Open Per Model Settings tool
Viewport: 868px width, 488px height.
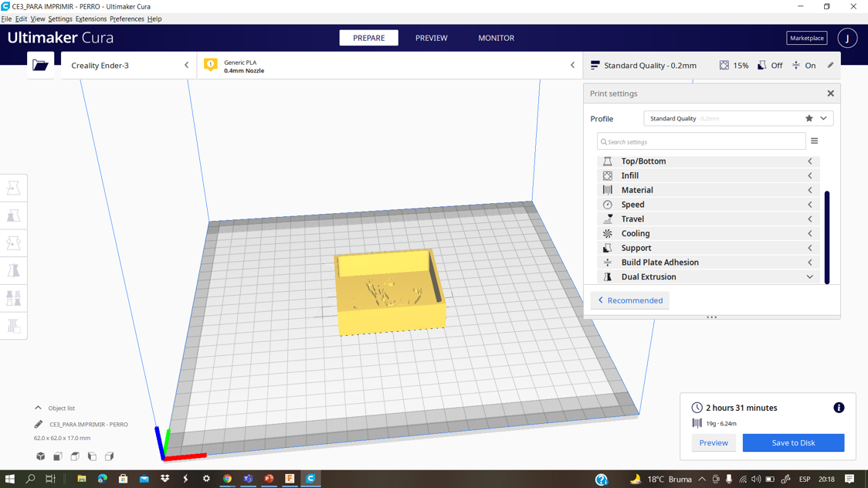13,298
